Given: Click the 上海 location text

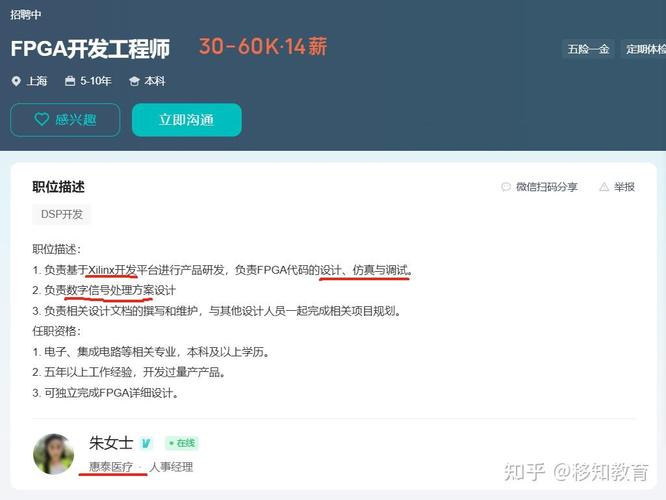Looking at the screenshot, I should (x=37, y=81).
